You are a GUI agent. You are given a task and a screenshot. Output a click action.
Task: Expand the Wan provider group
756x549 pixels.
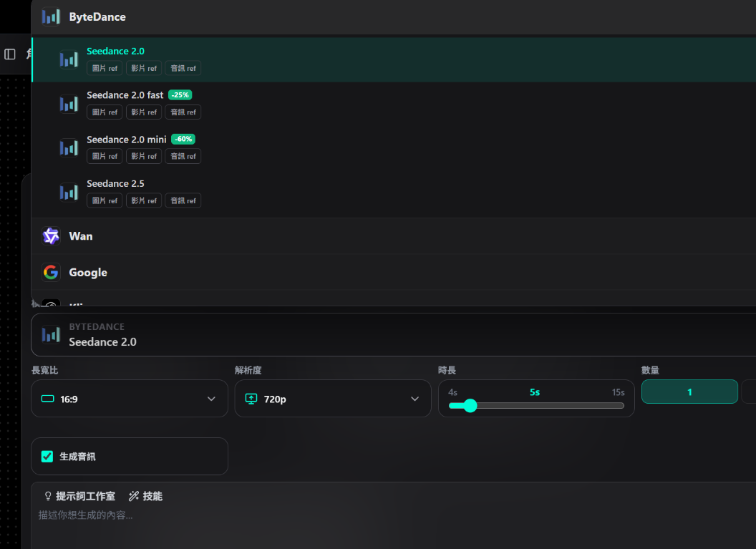tap(394, 236)
